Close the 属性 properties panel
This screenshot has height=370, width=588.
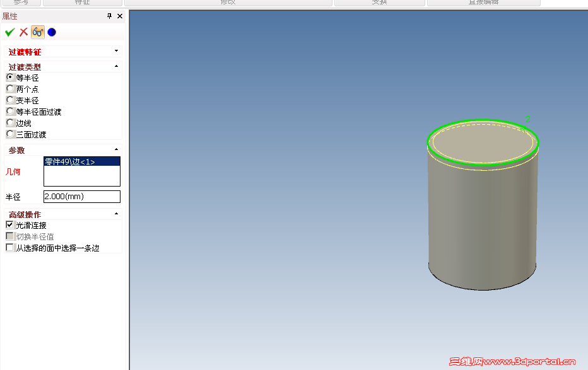120,16
